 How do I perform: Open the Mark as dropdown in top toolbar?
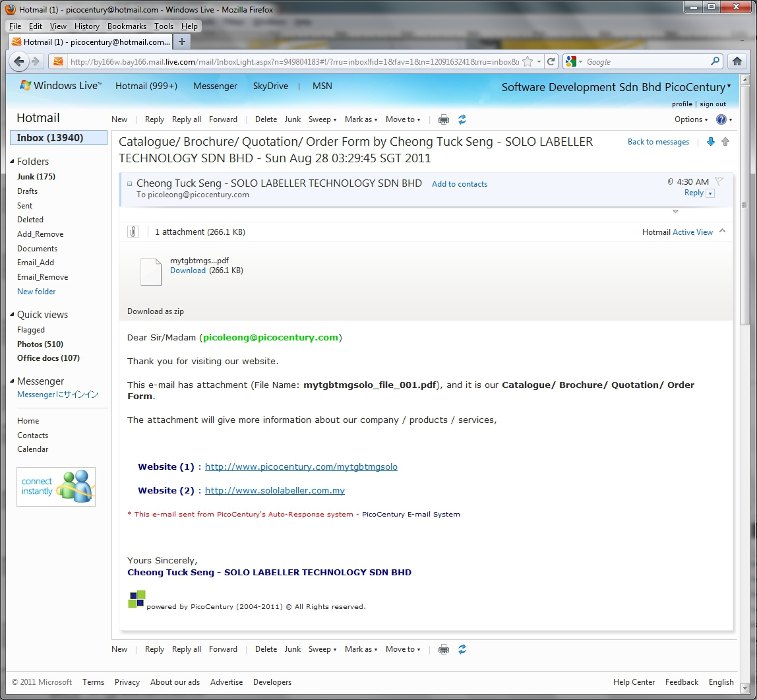(x=361, y=119)
